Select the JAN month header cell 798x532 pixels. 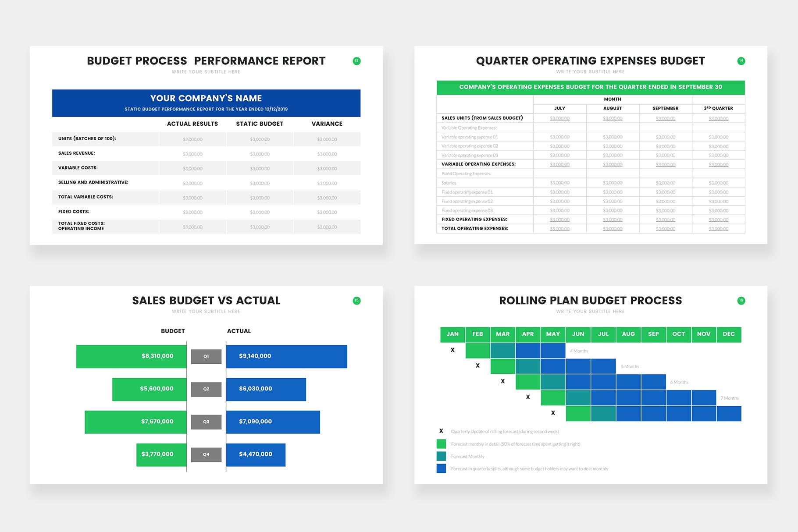tap(452, 334)
